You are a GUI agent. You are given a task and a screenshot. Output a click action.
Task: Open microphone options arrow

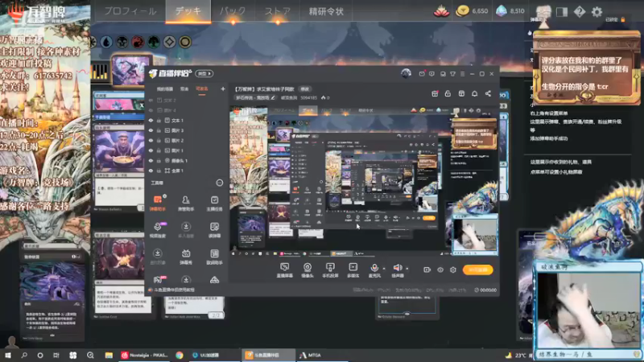click(x=384, y=269)
